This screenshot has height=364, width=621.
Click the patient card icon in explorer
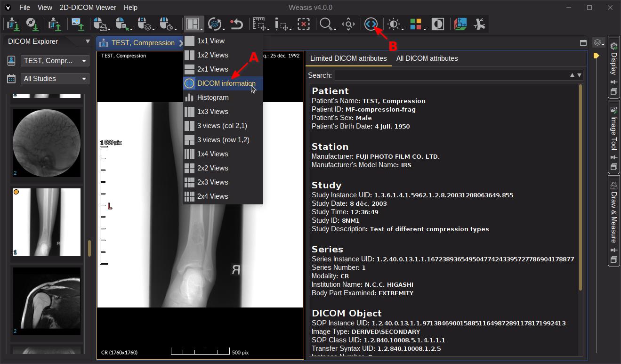click(11, 61)
